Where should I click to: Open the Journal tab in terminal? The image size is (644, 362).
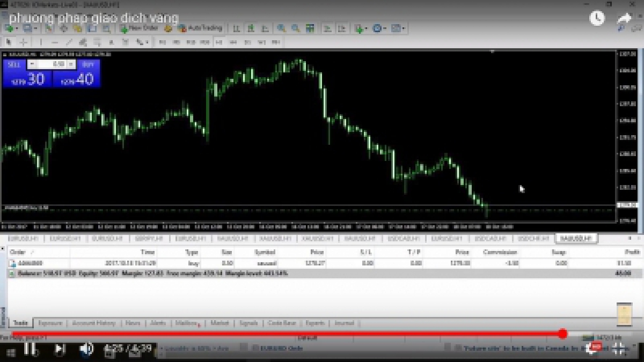pyautogui.click(x=344, y=323)
